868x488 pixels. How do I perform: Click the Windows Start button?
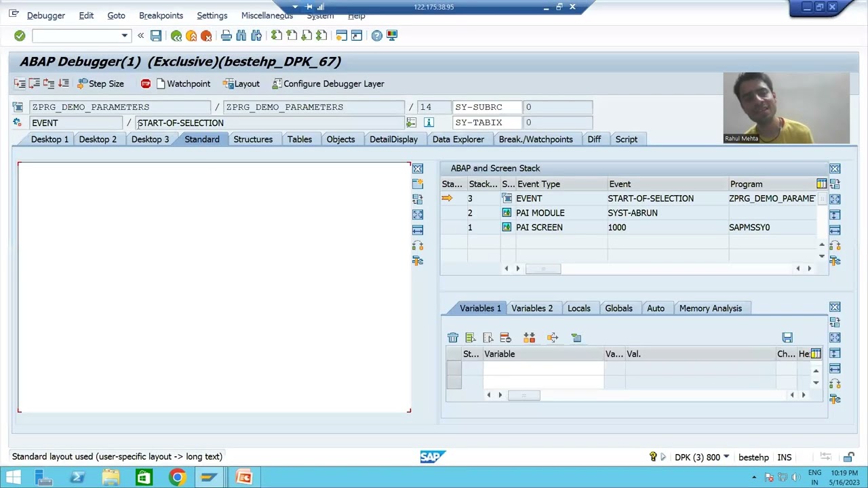tap(14, 477)
